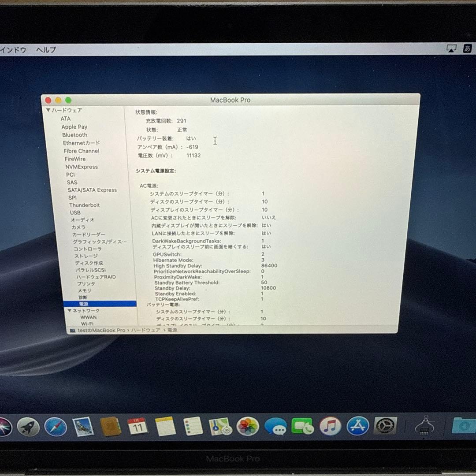The image size is (476, 476).
Task: Open the Notes app from the Dock
Action: click(x=165, y=427)
